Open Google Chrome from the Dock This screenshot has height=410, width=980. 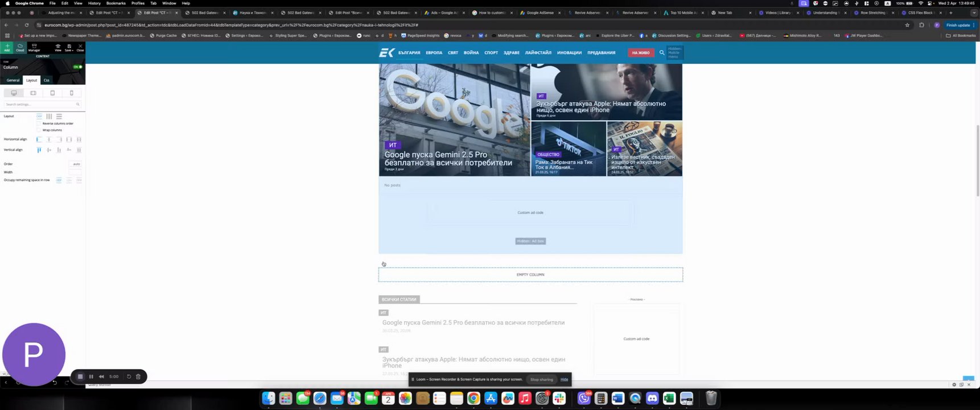click(x=473, y=399)
